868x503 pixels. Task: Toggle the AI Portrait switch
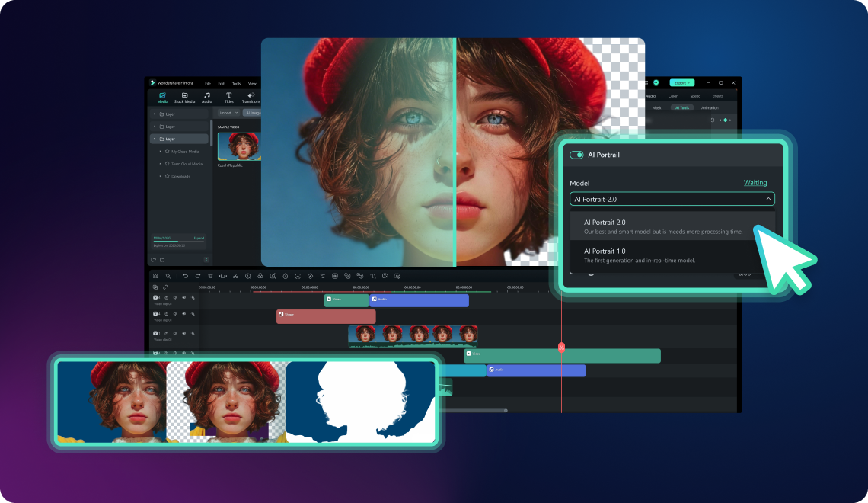pyautogui.click(x=576, y=155)
